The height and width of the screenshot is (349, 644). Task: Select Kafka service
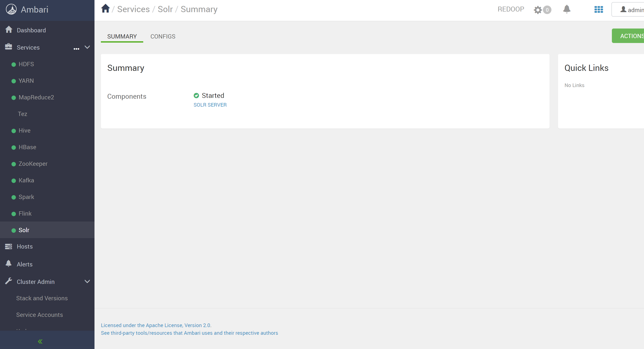coord(26,180)
